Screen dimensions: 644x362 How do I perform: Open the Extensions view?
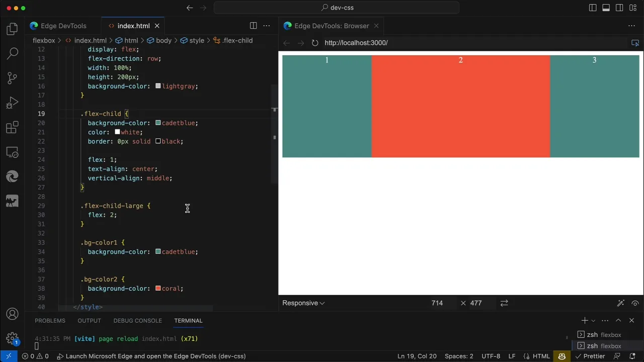point(12,128)
